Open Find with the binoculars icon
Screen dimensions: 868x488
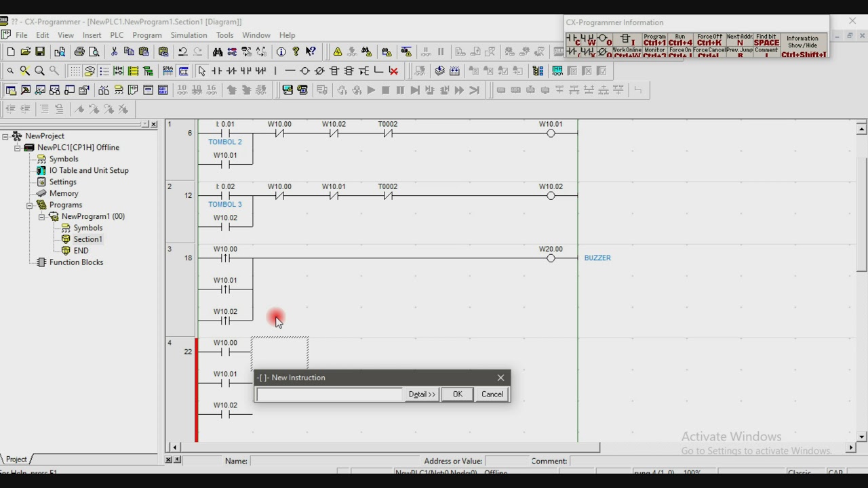[x=217, y=52]
